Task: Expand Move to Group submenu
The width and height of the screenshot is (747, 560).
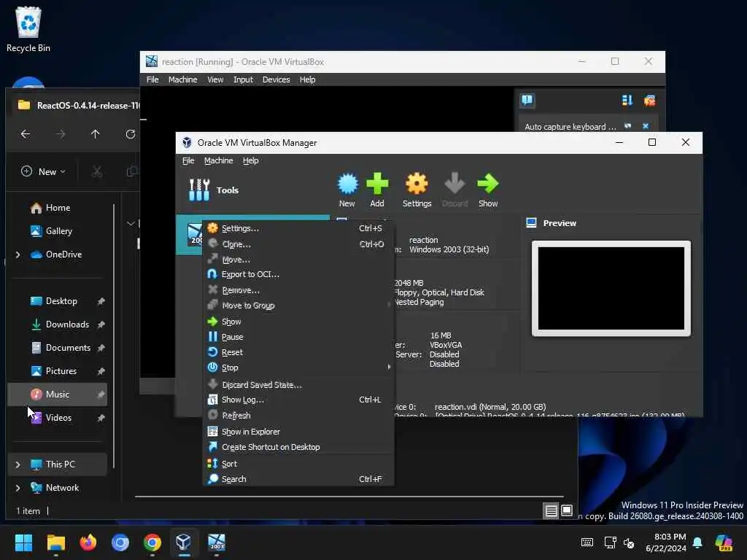Action: [298, 306]
